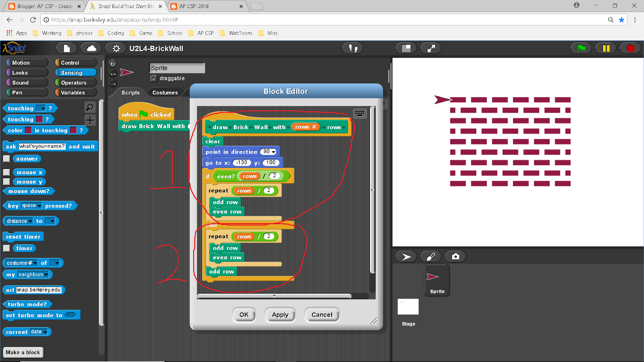Take a camera snapshot for new sprite
This screenshot has height=362, width=644.
click(x=455, y=257)
